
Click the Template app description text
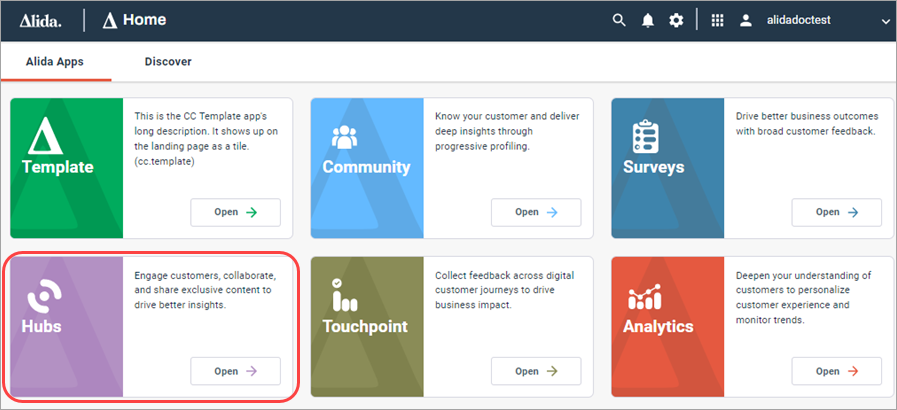[x=207, y=139]
